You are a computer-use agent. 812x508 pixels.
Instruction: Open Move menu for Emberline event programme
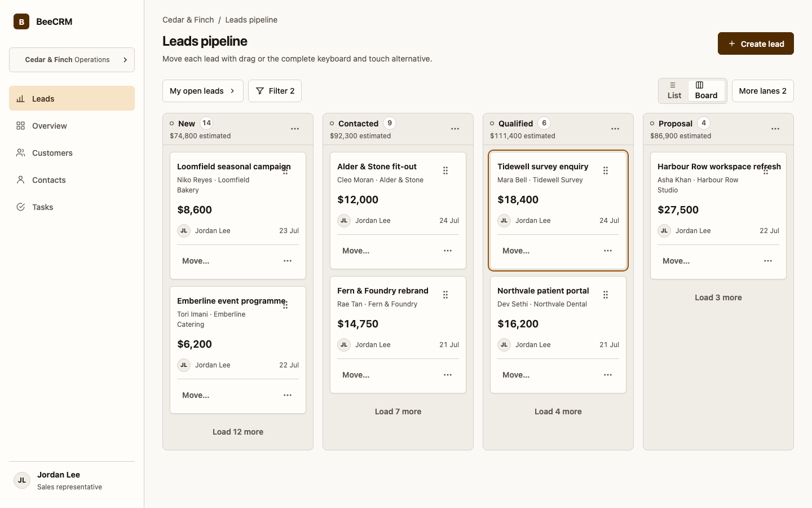click(196, 395)
